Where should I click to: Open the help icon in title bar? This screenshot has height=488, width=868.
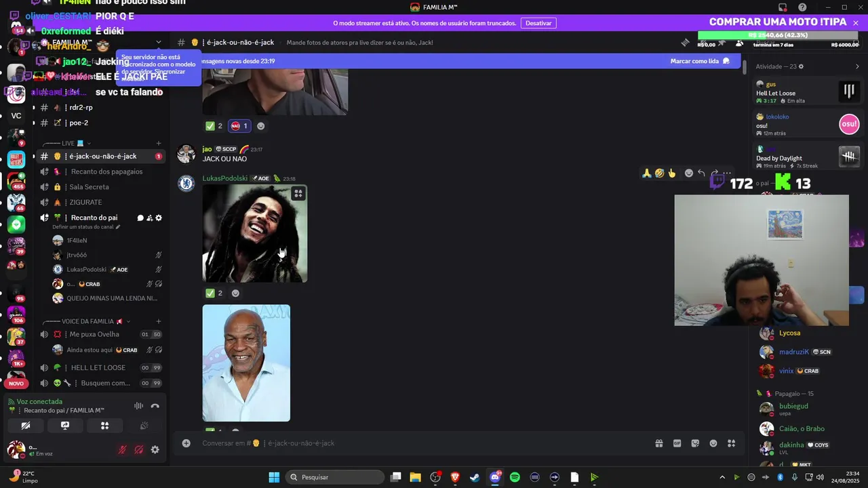click(x=802, y=7)
